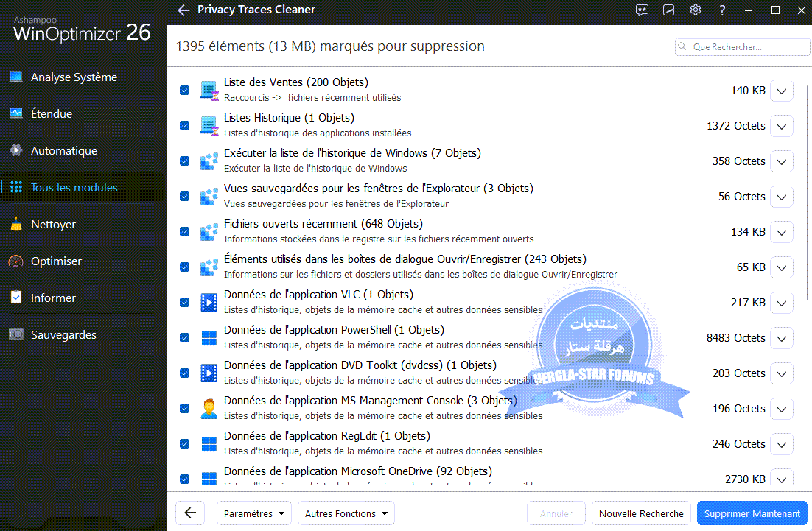The height and width of the screenshot is (531, 812).
Task: Click the PowerShell Windows logo icon
Action: [x=209, y=338]
